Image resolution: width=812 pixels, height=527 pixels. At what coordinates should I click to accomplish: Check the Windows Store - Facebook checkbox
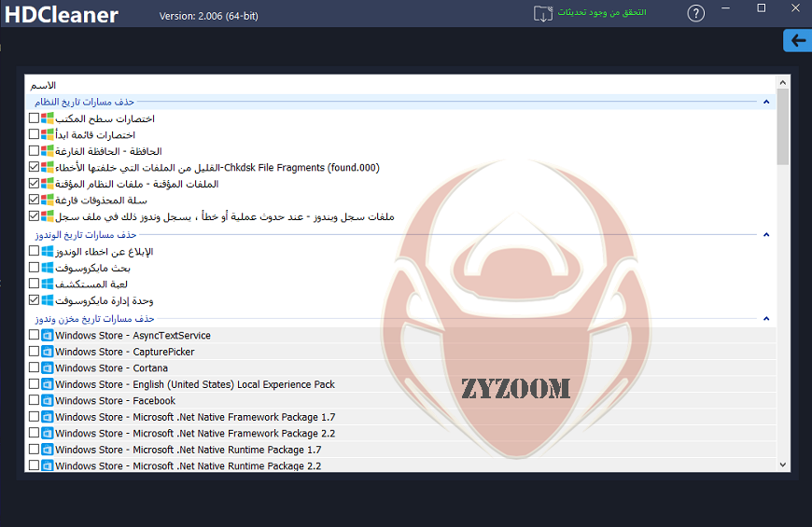pos(35,400)
